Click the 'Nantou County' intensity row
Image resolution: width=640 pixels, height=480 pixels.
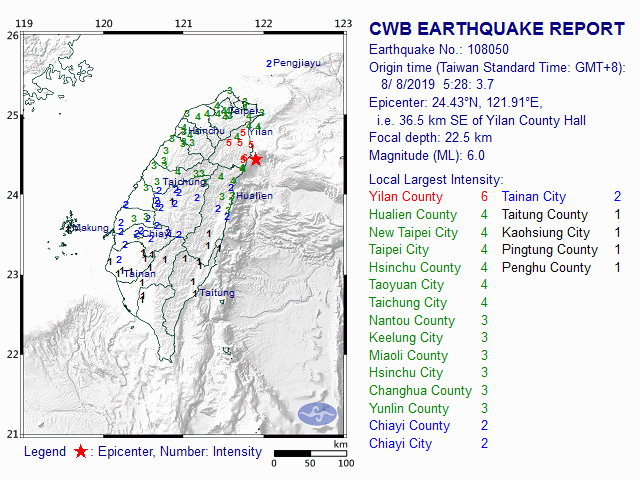pos(428,320)
